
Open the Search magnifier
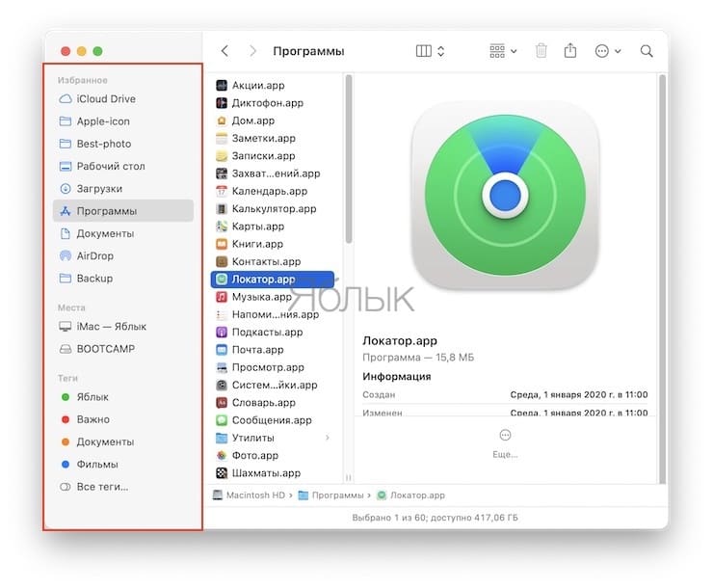[647, 51]
